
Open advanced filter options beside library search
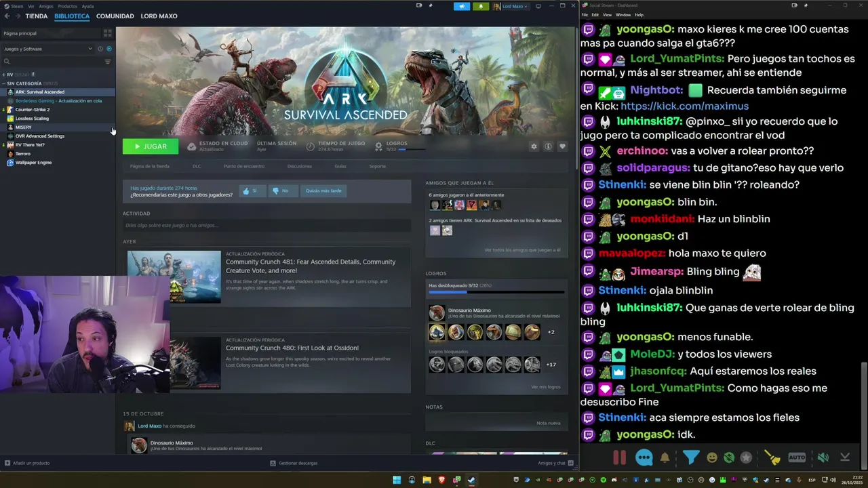pos(107,62)
